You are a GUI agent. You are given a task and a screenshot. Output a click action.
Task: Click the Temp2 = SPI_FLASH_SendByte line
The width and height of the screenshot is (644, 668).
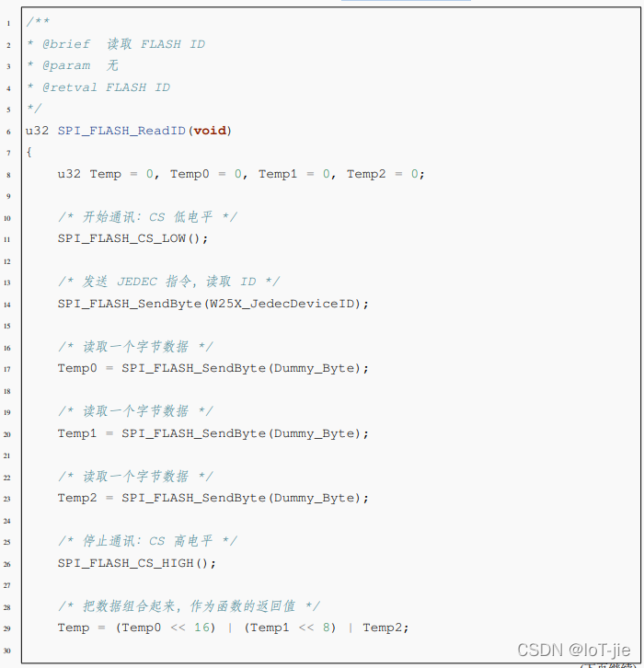[213, 498]
